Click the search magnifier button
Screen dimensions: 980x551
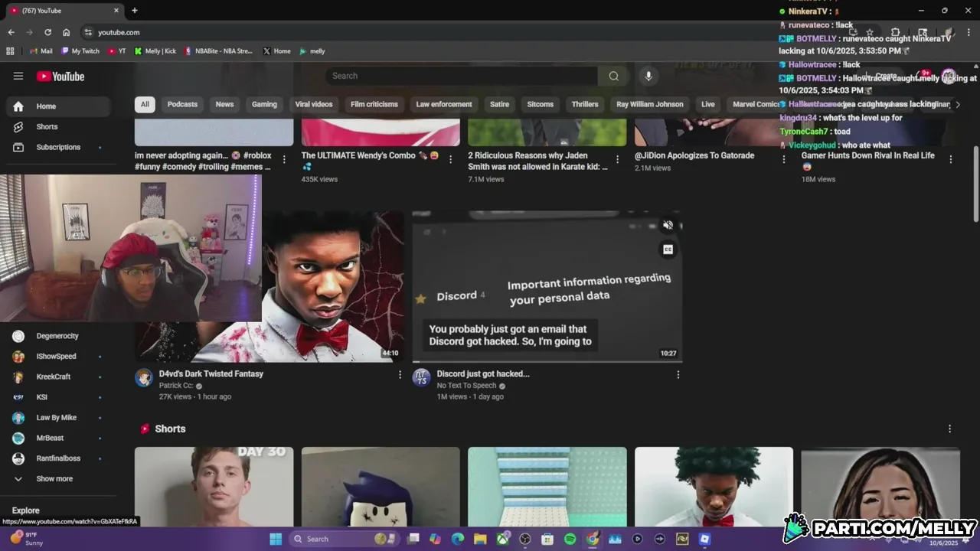tap(613, 76)
